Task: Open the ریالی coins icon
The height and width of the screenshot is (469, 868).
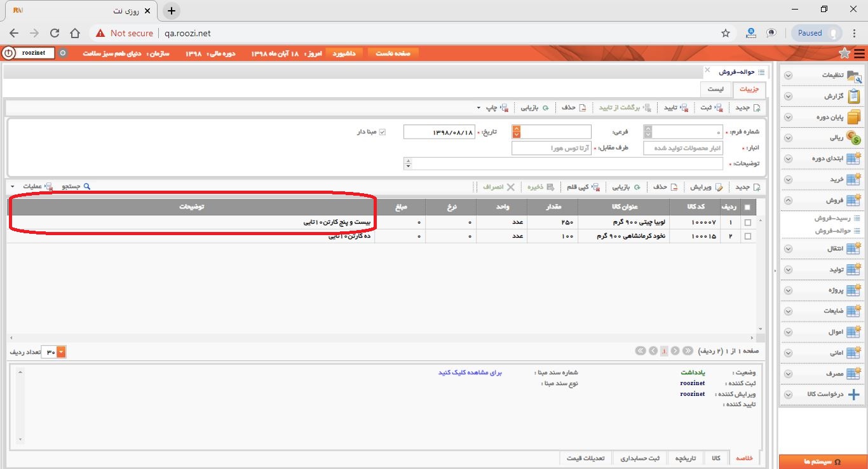Action: [854, 138]
